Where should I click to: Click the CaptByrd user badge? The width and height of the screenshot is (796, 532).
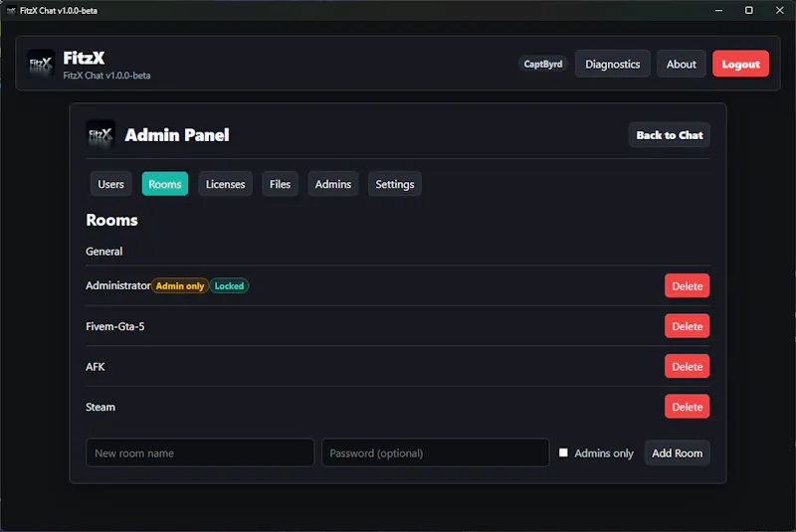click(543, 64)
